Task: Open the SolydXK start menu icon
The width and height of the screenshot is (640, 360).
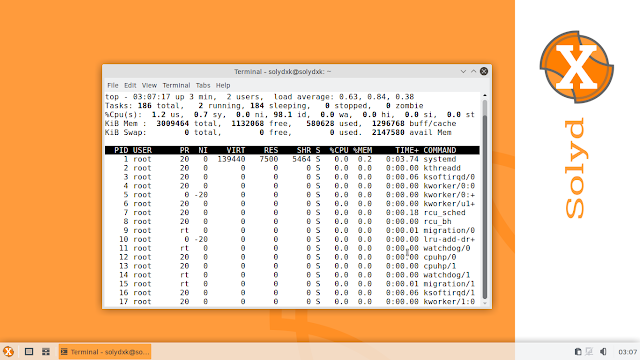Action: [x=9, y=351]
